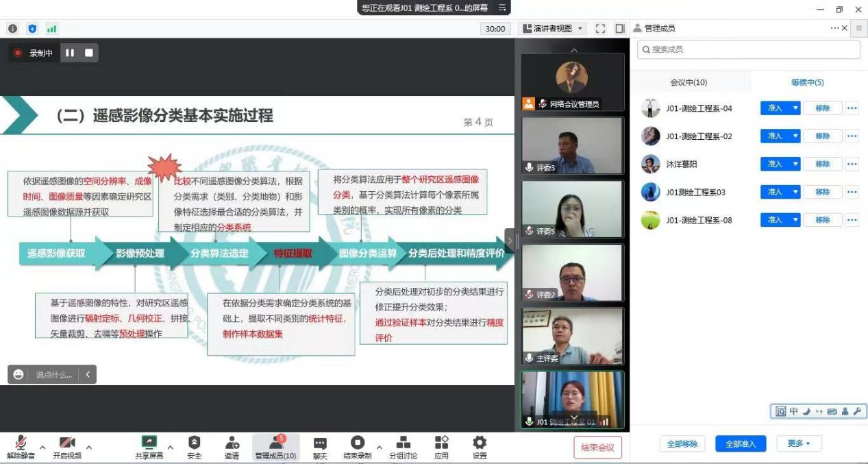Open the Security (安全) shield icon
The width and height of the screenshot is (868, 464).
[x=194, y=443]
